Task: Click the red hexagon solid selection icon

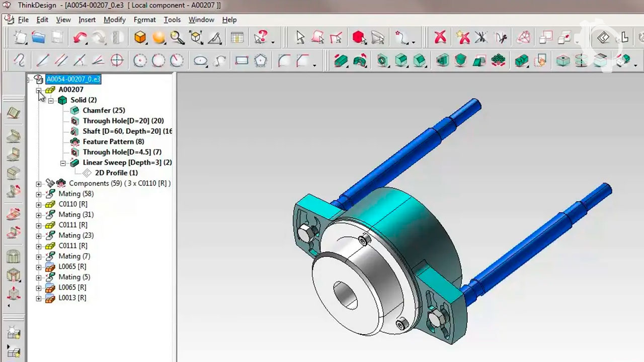Action: pos(359,38)
